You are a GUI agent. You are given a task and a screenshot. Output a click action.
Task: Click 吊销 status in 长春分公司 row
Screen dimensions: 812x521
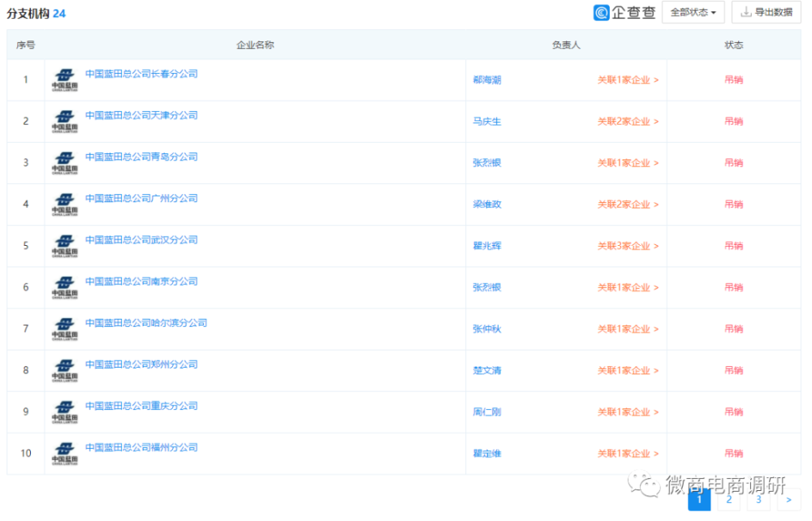pos(734,80)
